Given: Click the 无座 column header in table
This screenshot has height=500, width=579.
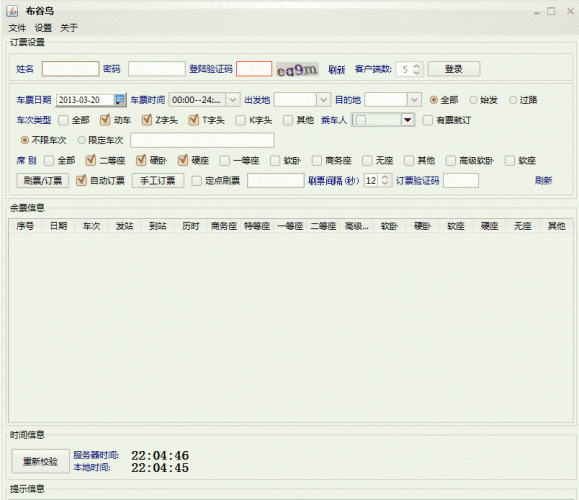Looking at the screenshot, I should click(x=523, y=226).
